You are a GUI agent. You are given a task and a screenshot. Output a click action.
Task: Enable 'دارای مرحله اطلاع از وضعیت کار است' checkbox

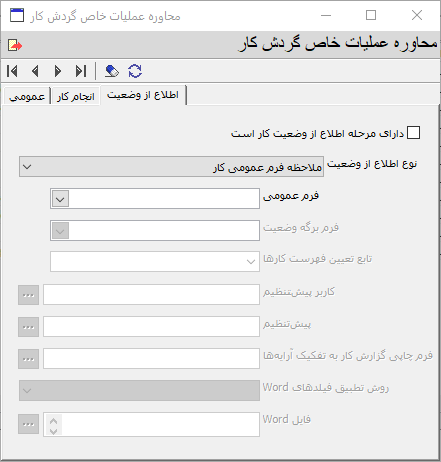413,133
